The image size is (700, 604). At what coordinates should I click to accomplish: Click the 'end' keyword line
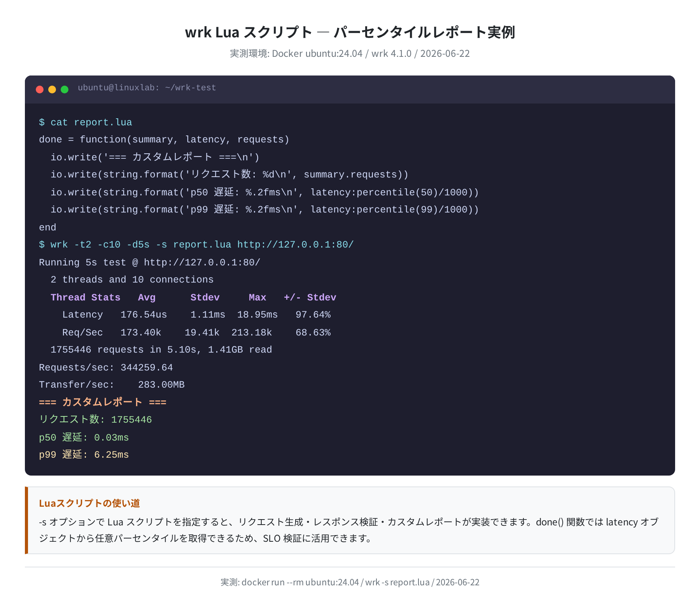[x=47, y=227]
